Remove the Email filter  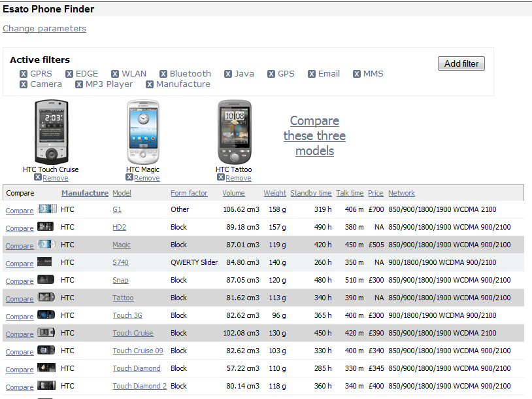[312, 74]
